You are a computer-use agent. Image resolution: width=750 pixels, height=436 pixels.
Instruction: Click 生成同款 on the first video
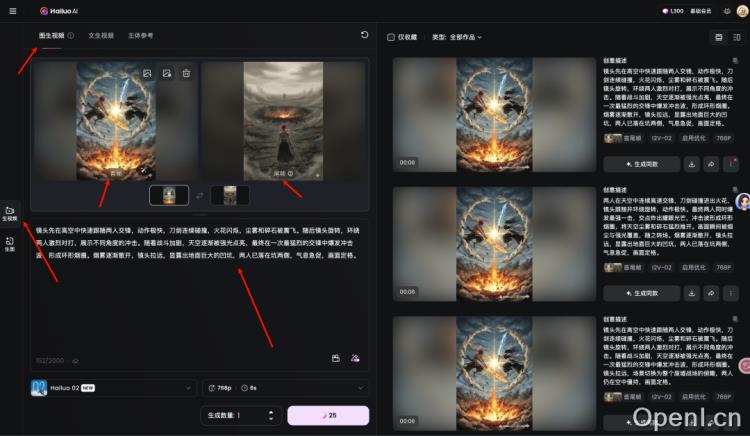pos(641,164)
